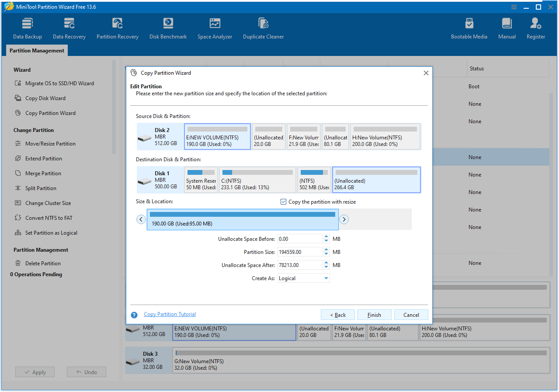This screenshot has height=392, width=559.
Task: Select G:New Volume on Disk 3
Action: click(x=361, y=361)
